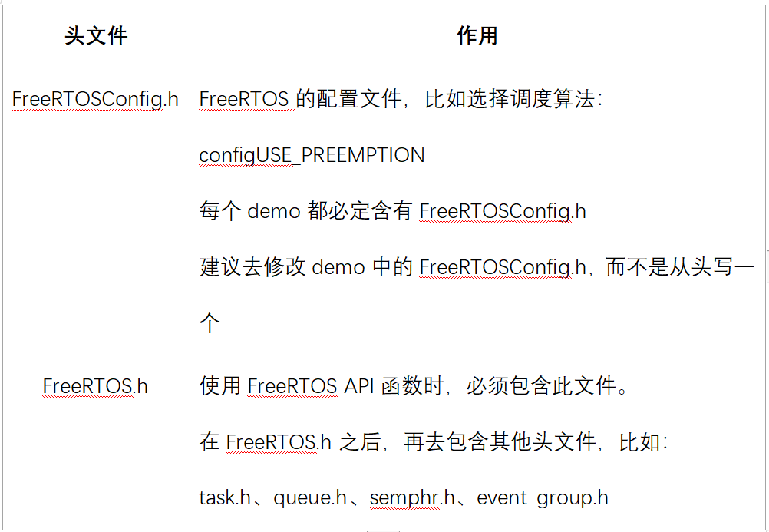Click the line starting with FreeRTOS 的配置文件
Image resolution: width=769 pixels, height=532 pixels.
401,99
